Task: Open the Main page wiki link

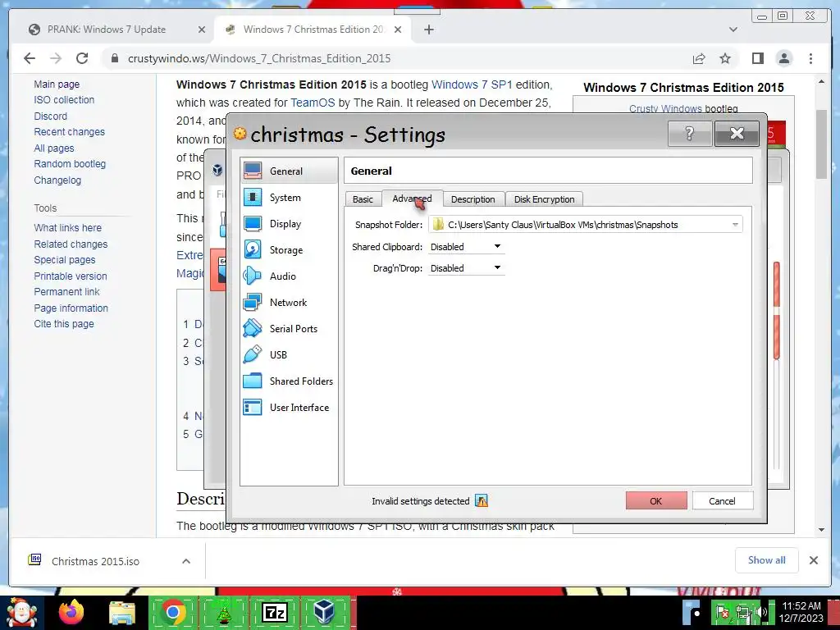Action: 57,84
